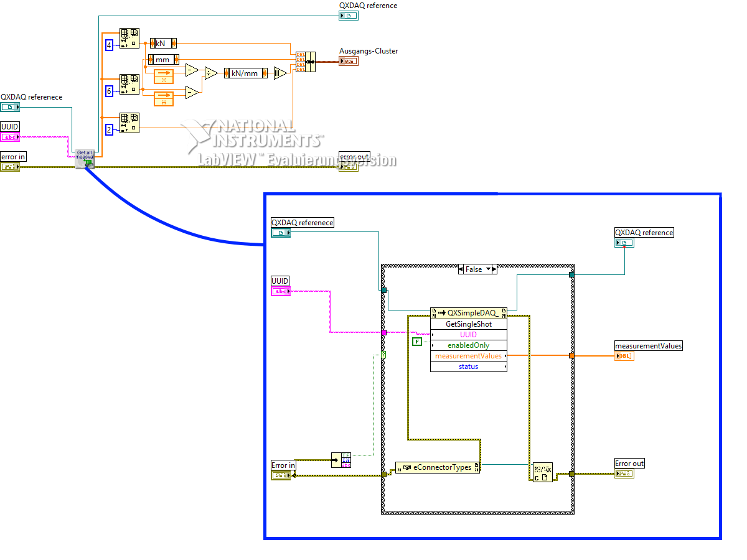747x560 pixels.
Task: Click the GetSingleShot method row
Action: click(469, 324)
